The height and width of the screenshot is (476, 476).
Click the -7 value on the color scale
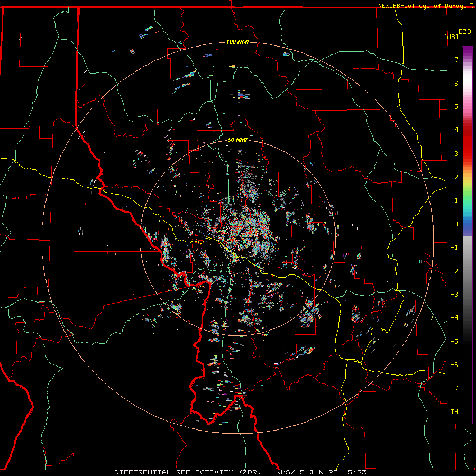click(454, 388)
